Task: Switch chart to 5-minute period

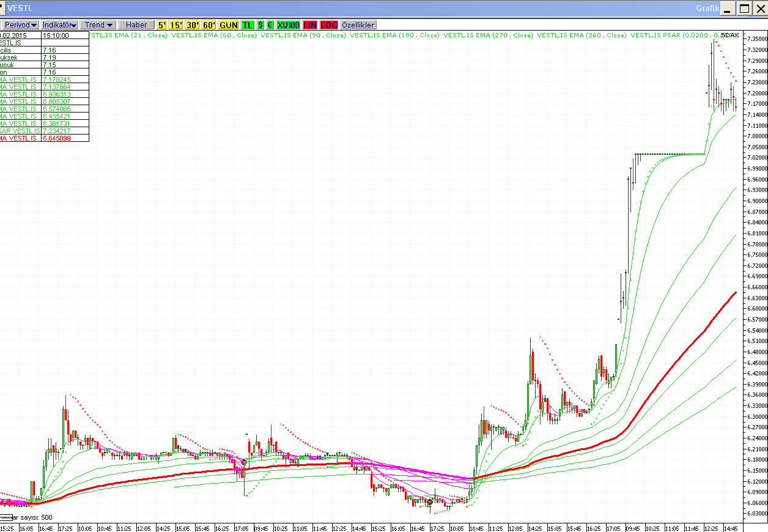Action: [162, 25]
